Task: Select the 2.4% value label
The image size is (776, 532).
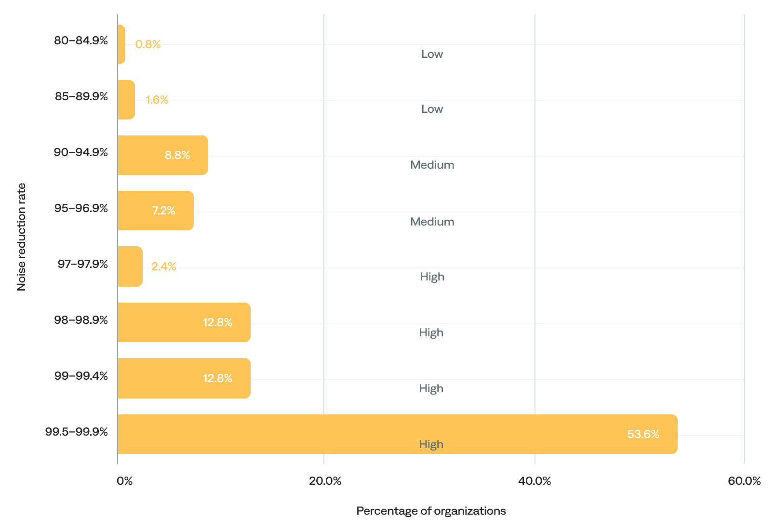Action: click(164, 266)
